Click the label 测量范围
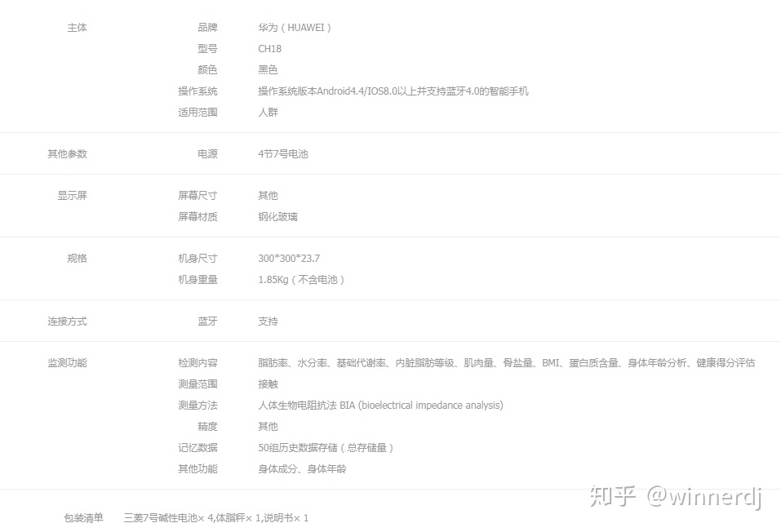Viewport: 781px width, 532px height. pyautogui.click(x=197, y=384)
